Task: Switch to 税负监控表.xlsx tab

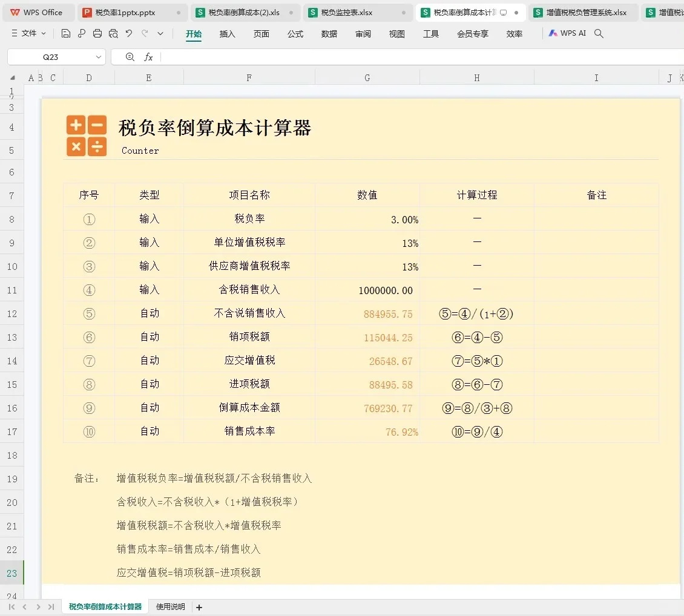Action: tap(358, 13)
